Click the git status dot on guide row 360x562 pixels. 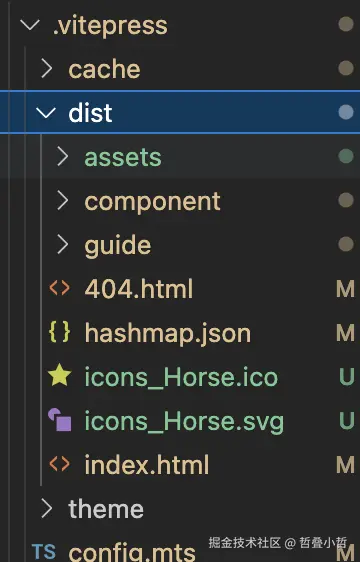[346, 244]
